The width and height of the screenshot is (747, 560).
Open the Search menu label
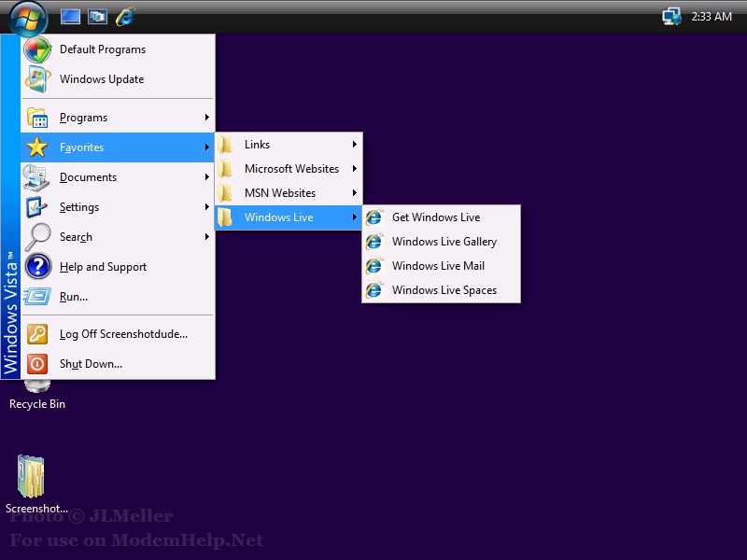[76, 237]
